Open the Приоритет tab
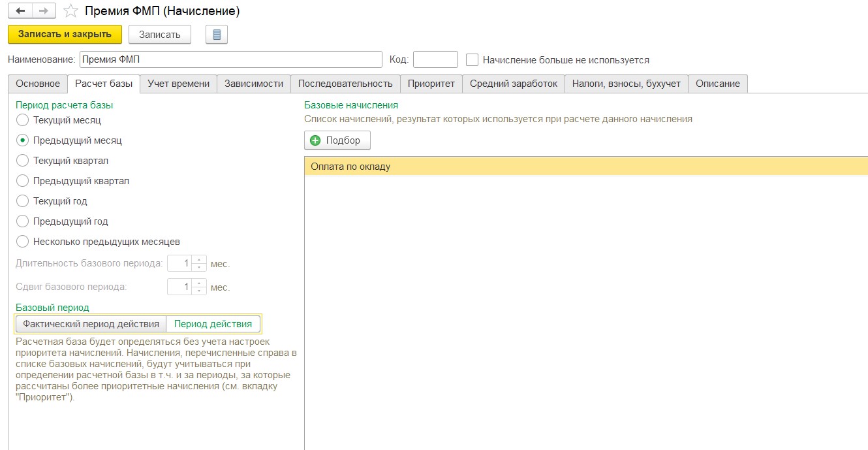868x450 pixels. point(431,84)
